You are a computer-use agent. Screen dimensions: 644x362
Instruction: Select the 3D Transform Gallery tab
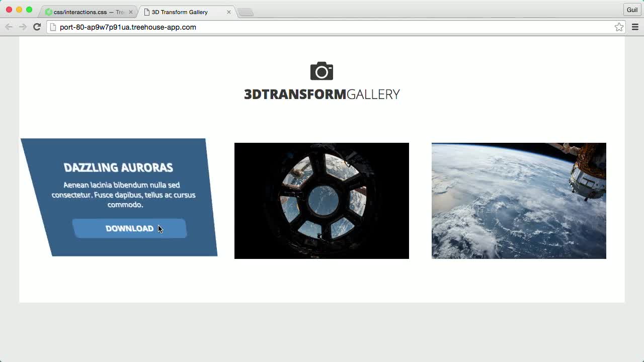pos(180,12)
